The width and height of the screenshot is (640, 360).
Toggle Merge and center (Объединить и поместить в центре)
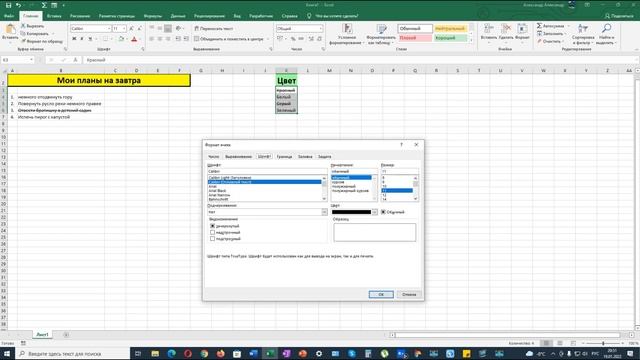(228, 39)
